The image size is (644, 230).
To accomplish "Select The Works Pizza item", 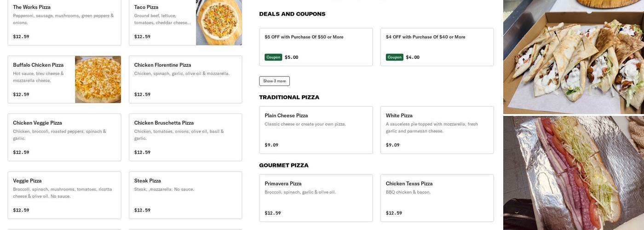I will coord(64,22).
